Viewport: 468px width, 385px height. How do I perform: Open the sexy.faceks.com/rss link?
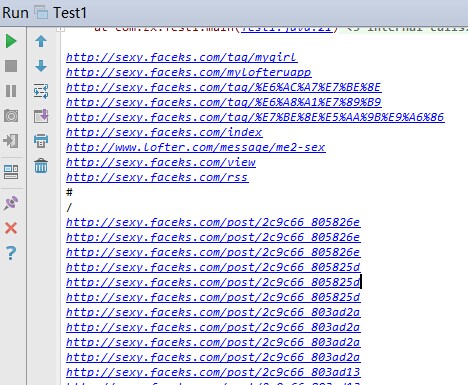click(x=157, y=177)
